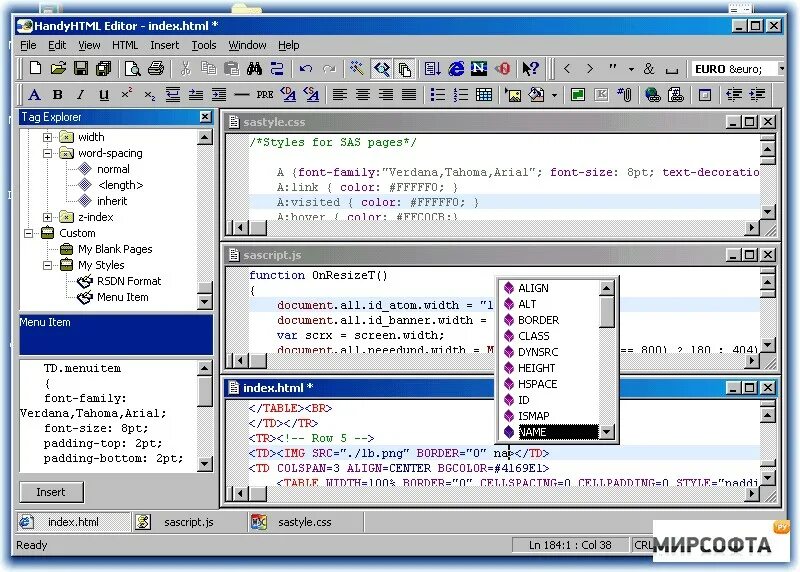Click the undo arrow icon
The width and height of the screenshot is (800, 572).
coord(306,68)
